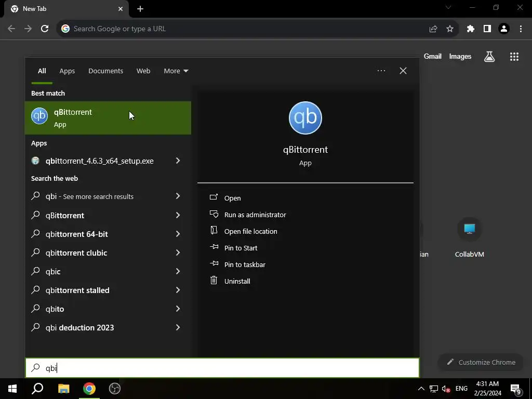Choose Pin to Start
Screen dimensions: 532x399
241,248
